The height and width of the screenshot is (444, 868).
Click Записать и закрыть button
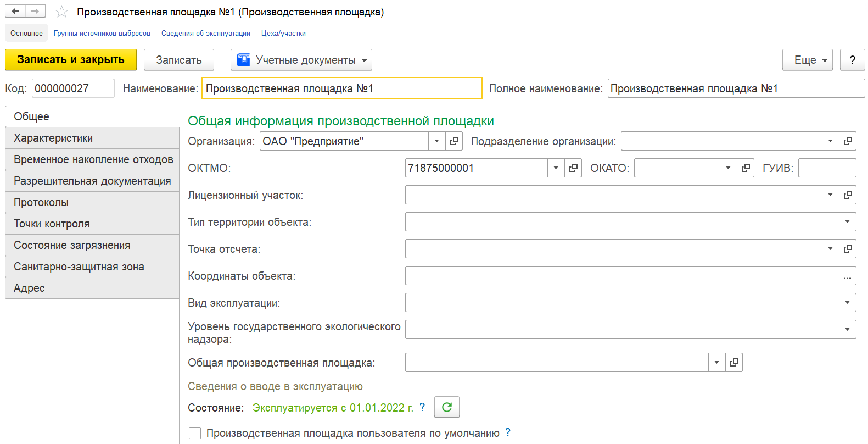(x=71, y=60)
